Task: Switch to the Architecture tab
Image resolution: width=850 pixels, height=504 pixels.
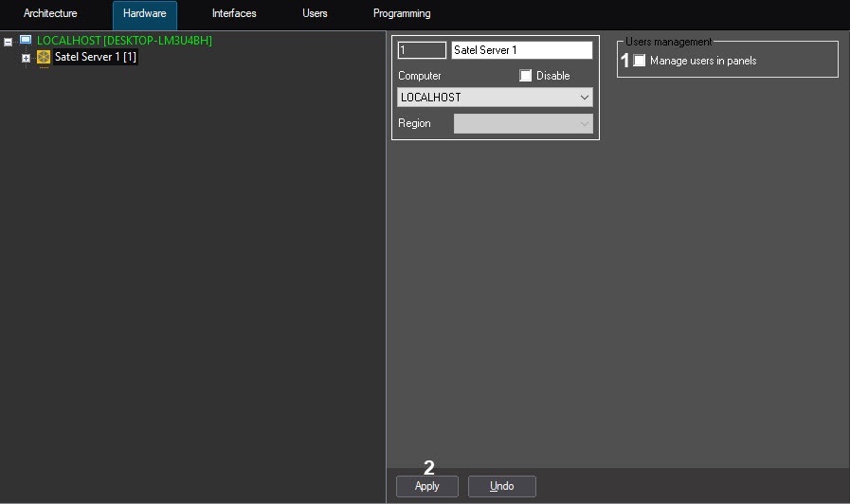Action: click(50, 13)
